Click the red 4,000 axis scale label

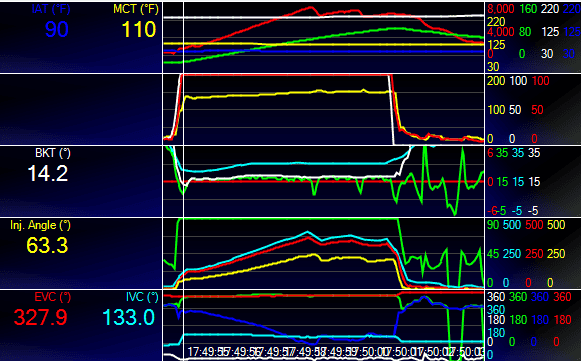click(501, 32)
